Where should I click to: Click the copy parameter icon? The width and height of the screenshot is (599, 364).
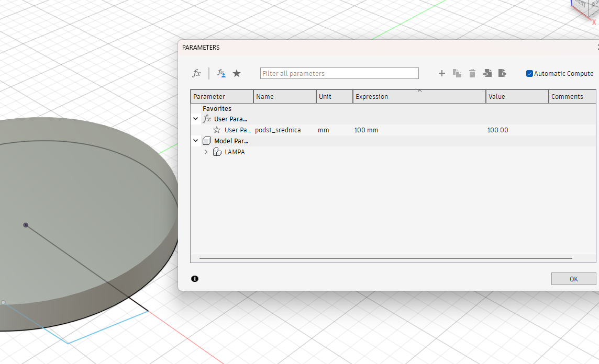click(x=457, y=74)
